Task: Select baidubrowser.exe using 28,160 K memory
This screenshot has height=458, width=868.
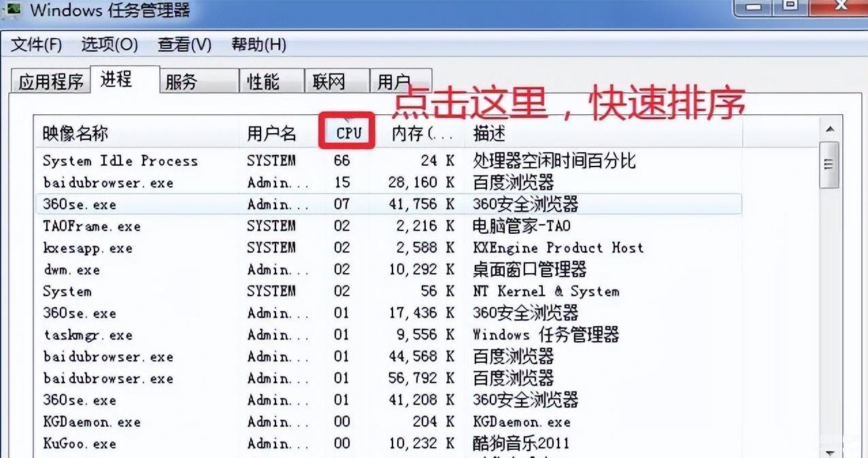Action: tap(388, 183)
